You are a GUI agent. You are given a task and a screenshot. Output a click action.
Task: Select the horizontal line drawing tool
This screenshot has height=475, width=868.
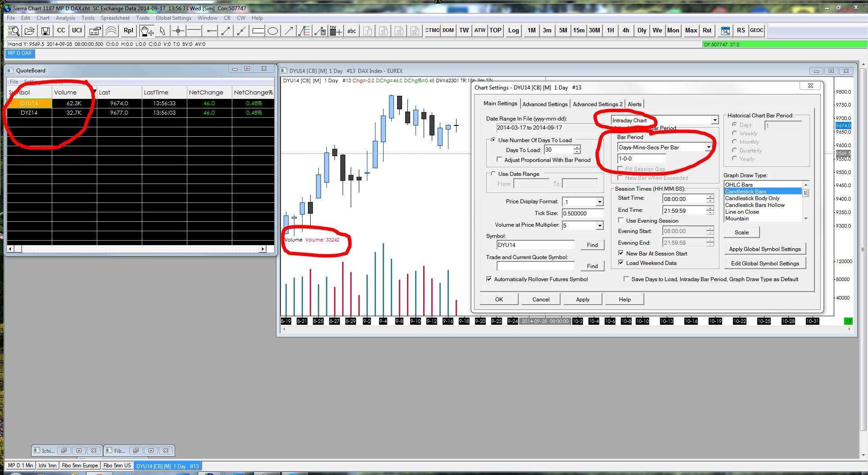pyautogui.click(x=194, y=31)
